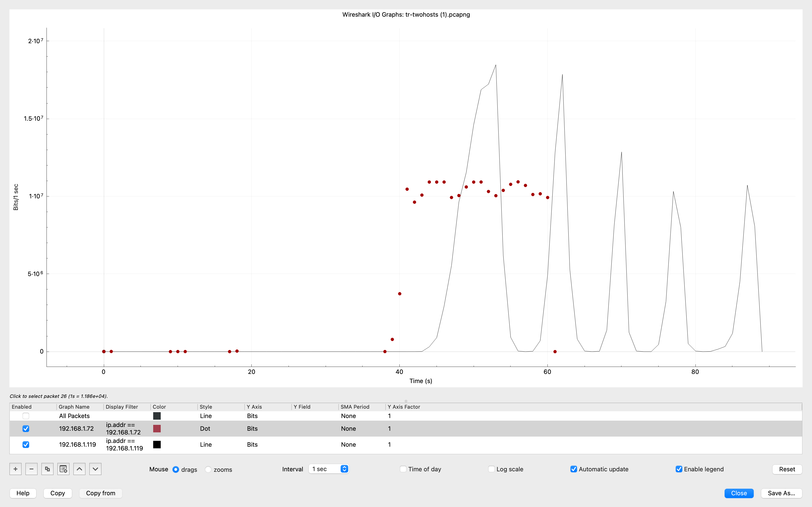Move the selected graph down
Viewport: 812px width, 507px height.
[x=95, y=469]
